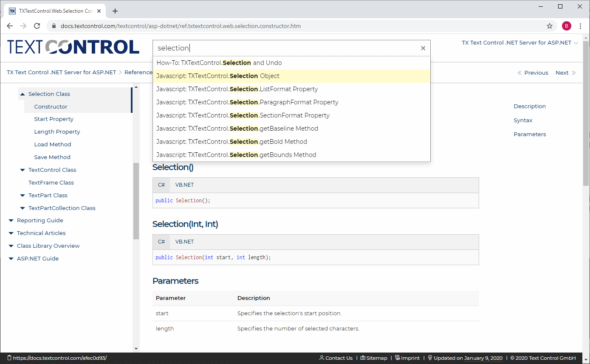
Task: Clear the search box with the X
Action: pyautogui.click(x=423, y=48)
